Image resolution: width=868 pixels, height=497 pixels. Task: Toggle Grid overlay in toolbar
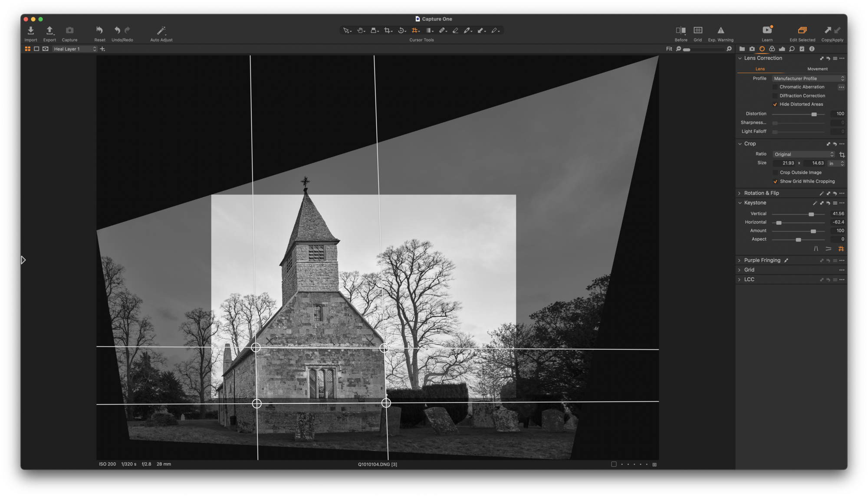point(697,30)
